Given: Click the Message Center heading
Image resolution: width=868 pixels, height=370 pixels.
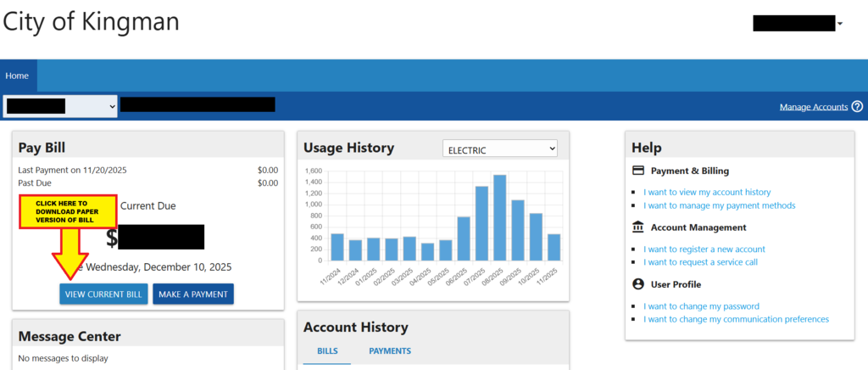Looking at the screenshot, I should coord(70,336).
